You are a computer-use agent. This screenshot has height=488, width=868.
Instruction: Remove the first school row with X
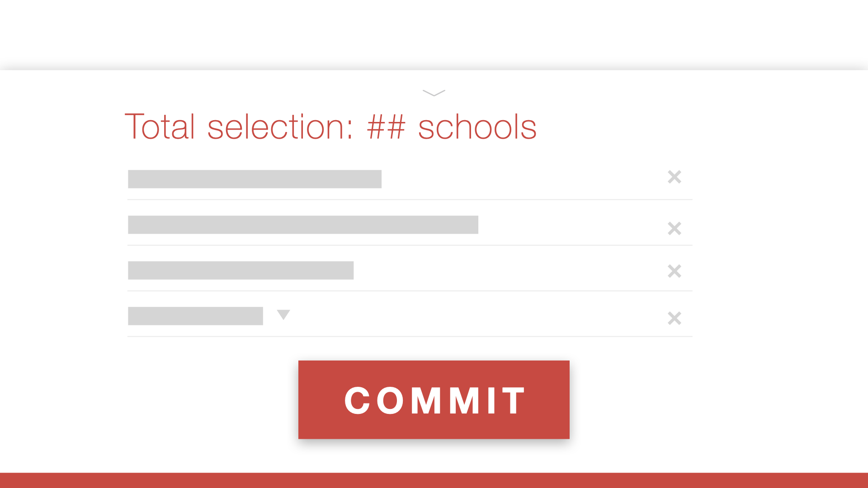[x=674, y=177]
